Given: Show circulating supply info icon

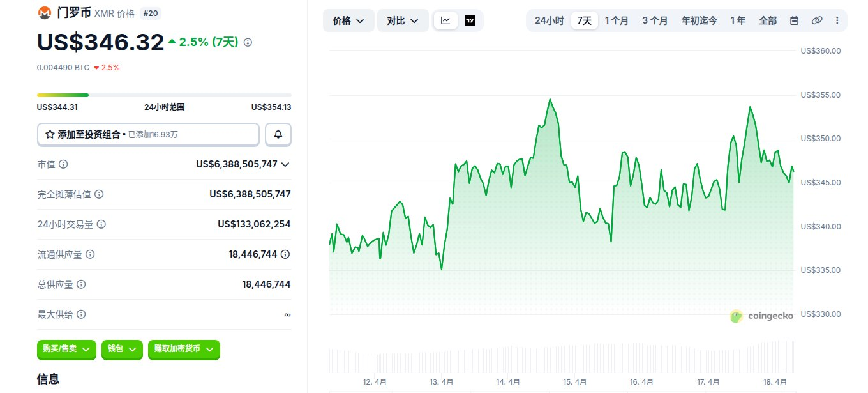Looking at the screenshot, I should (x=90, y=254).
